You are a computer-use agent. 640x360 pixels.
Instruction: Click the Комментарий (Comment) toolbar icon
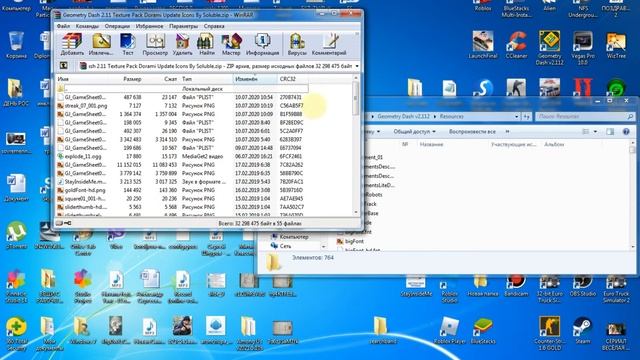pyautogui.click(x=329, y=44)
